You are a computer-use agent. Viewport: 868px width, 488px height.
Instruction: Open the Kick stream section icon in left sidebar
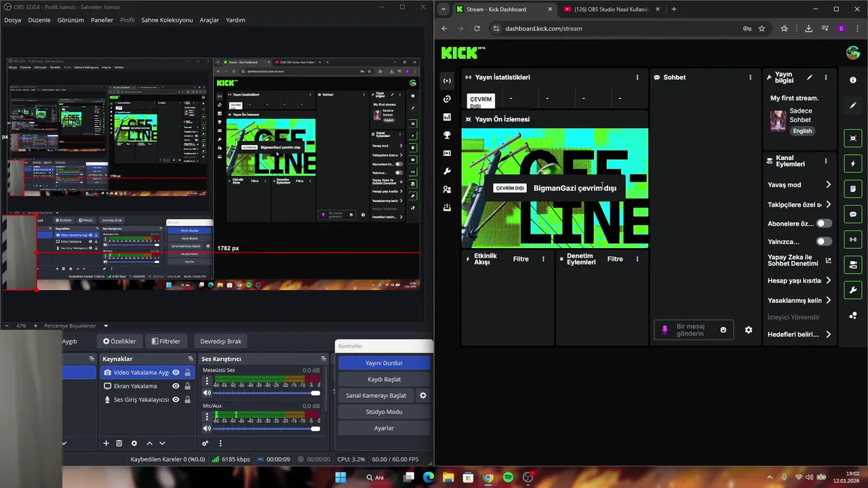[x=447, y=81]
